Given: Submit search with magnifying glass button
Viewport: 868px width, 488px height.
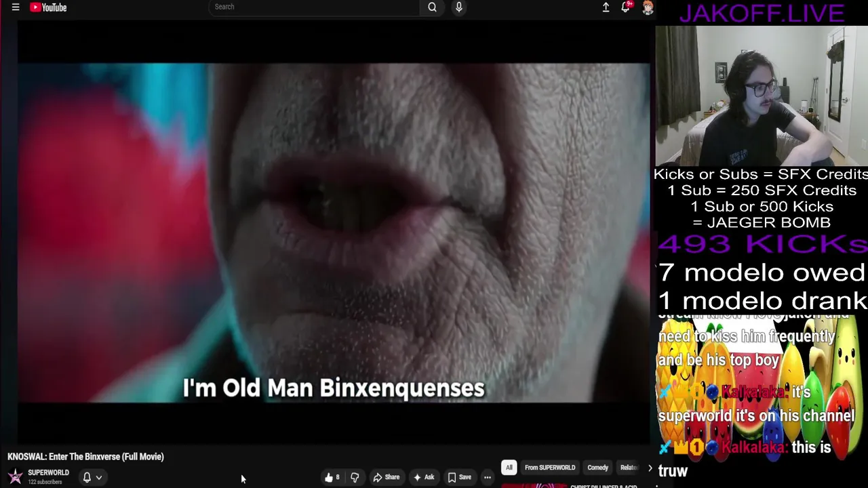Looking at the screenshot, I should [432, 7].
